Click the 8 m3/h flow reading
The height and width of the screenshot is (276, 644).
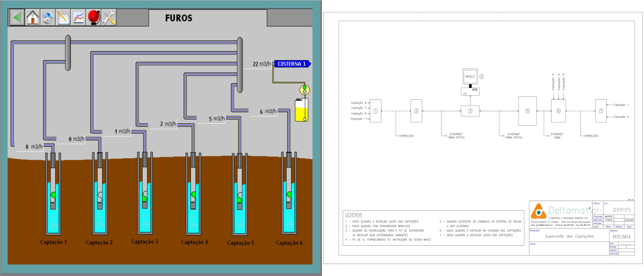point(34,147)
